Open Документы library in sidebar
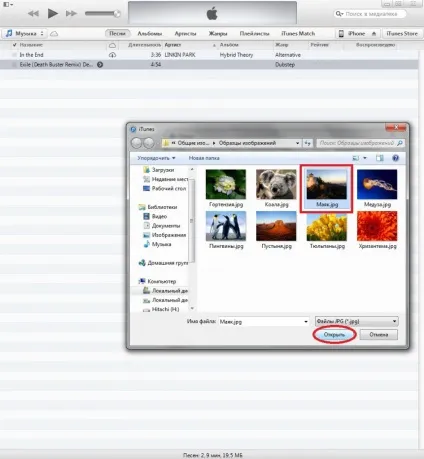Viewport: 424px width, 459px height. (x=162, y=226)
